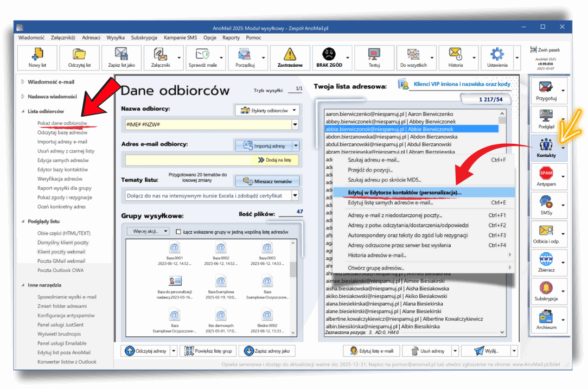The height and width of the screenshot is (389, 588).
Task: Click the Grupy wysyłkowe list scrollbar
Action: coord(293,288)
